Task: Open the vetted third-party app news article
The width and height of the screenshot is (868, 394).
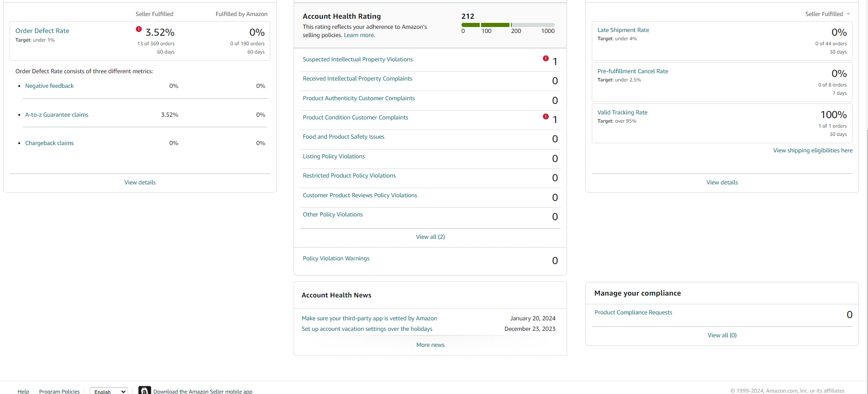Action: click(369, 318)
